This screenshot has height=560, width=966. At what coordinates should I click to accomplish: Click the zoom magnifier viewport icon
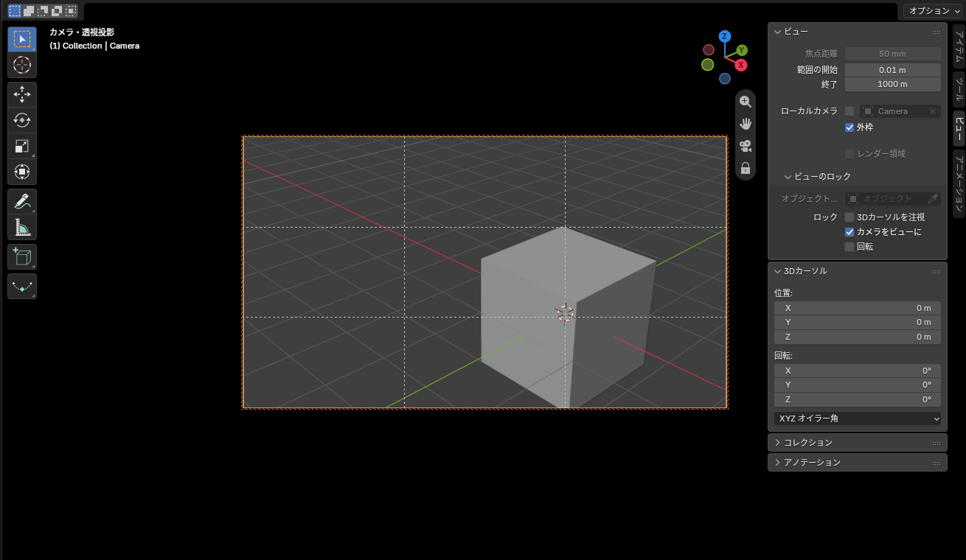pos(746,101)
